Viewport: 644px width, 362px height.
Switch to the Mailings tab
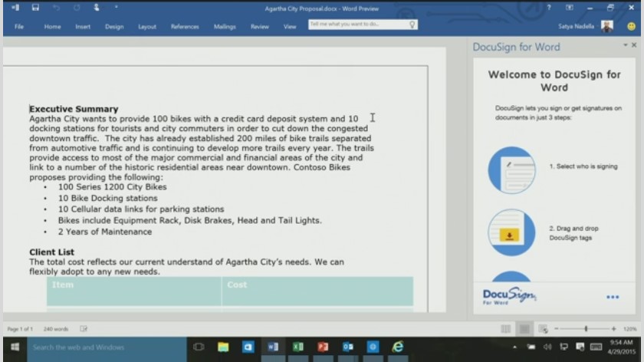(x=225, y=26)
